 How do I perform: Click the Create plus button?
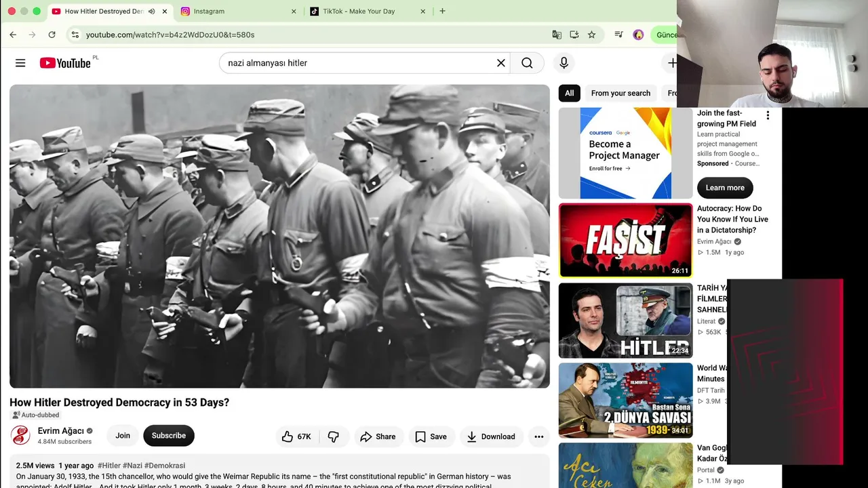pyautogui.click(x=671, y=63)
